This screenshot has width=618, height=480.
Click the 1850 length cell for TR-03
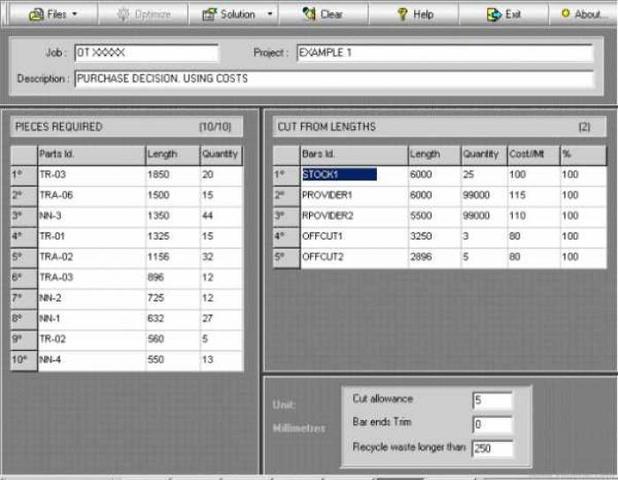pos(173,175)
